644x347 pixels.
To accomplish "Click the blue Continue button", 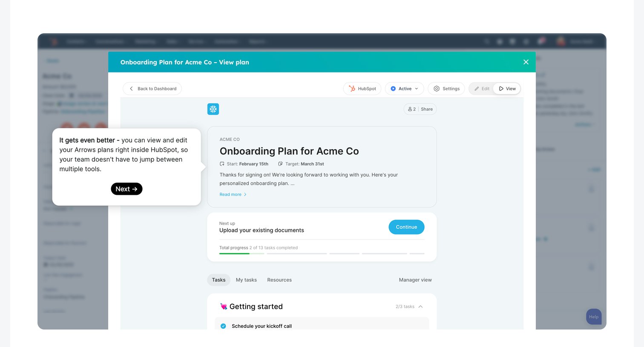I will tap(406, 227).
